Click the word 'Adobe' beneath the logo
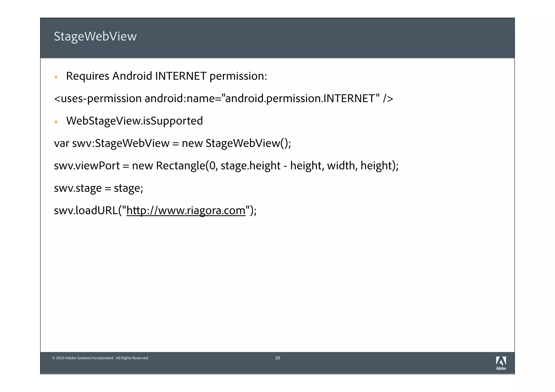The height and width of the screenshot is (392, 555). (x=501, y=368)
